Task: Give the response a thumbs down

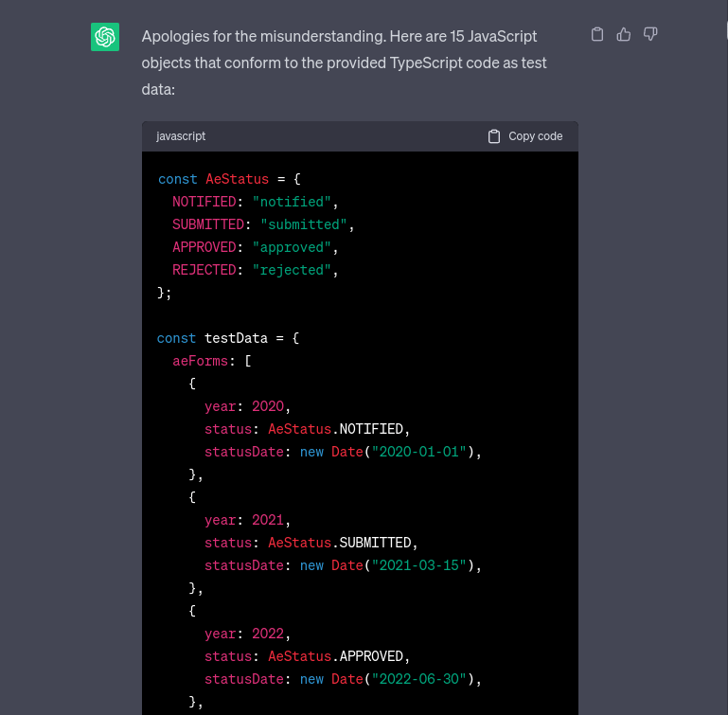Action: 650,34
